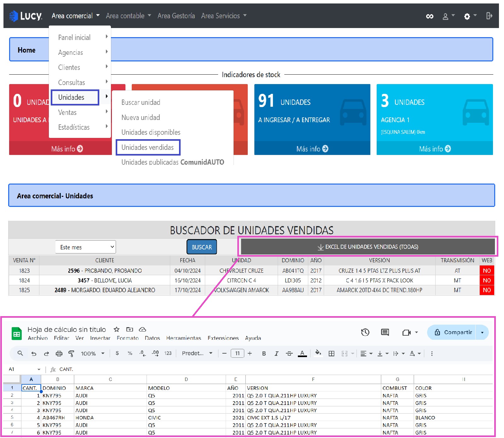Select the paint format roller tool
Viewport: 504px width, 438px height.
tap(71, 354)
